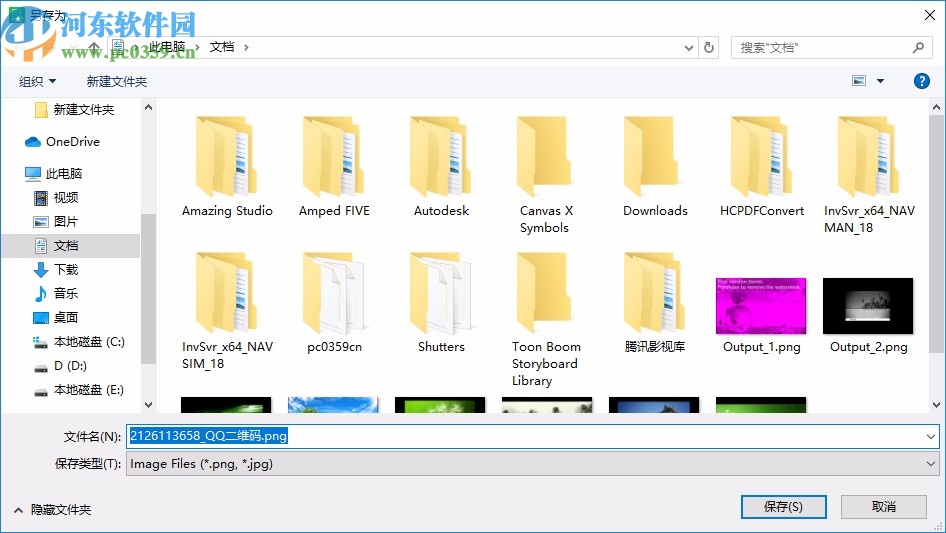Screen dimensions: 946x533
Task: Open the help question mark icon
Action: coord(922,81)
